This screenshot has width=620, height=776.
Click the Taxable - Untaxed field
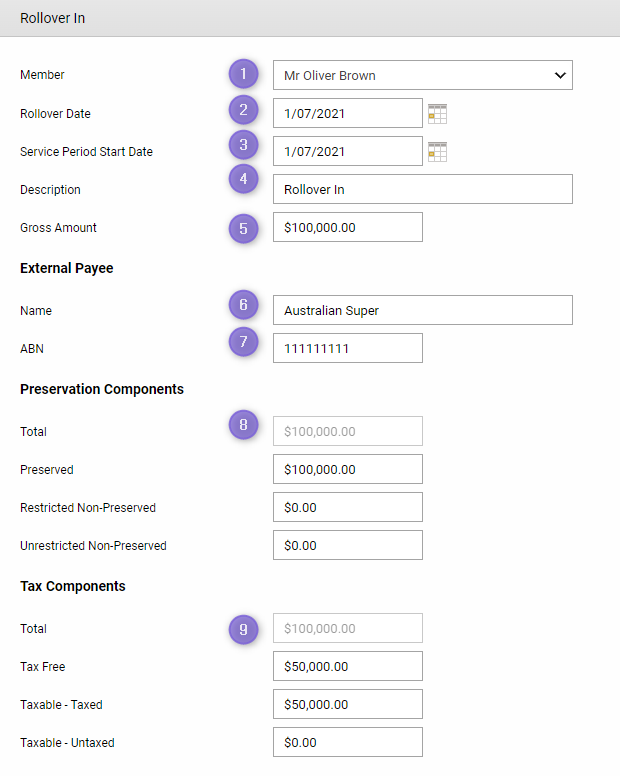[x=347, y=742]
